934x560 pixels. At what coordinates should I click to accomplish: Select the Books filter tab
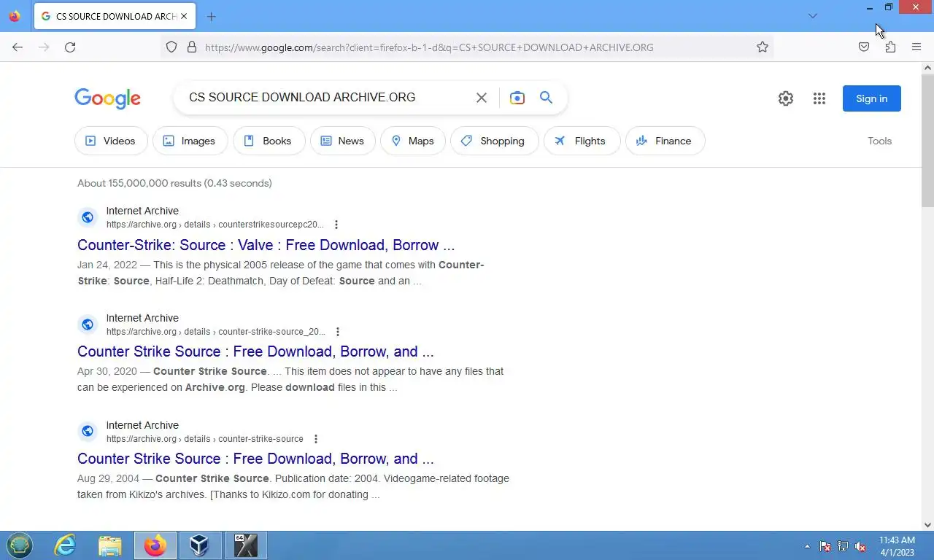269,141
